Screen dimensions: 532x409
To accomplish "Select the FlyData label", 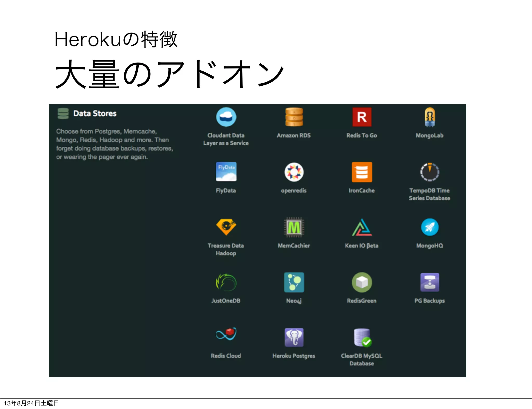I will tap(226, 190).
